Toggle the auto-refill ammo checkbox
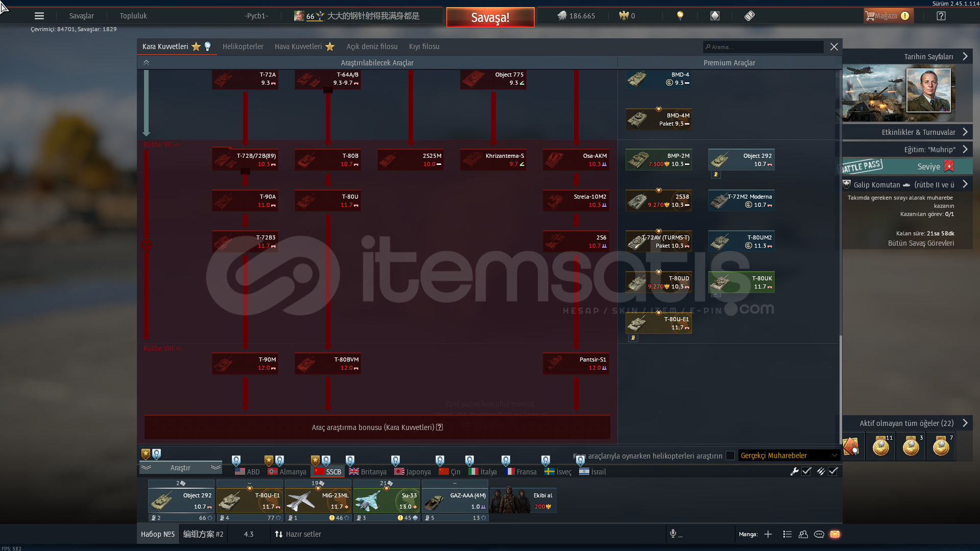 (833, 471)
